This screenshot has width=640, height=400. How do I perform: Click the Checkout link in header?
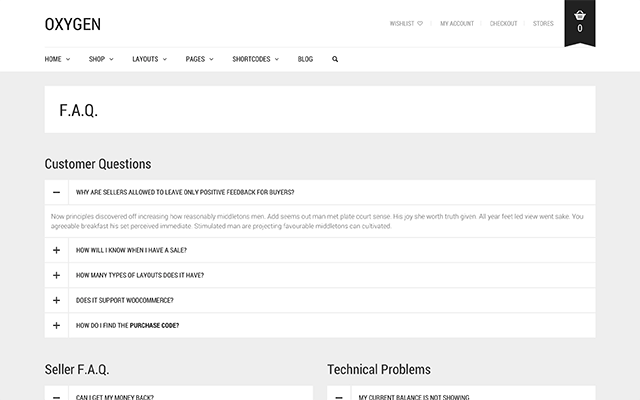click(x=503, y=23)
